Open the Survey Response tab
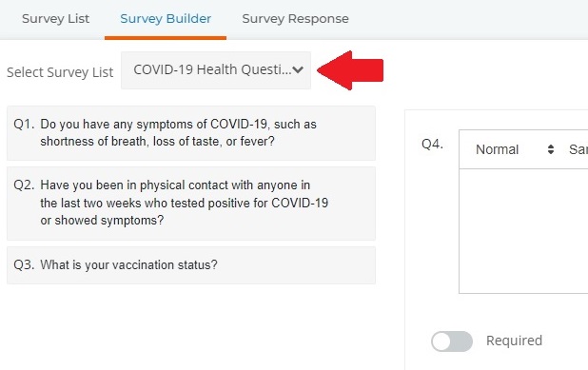The width and height of the screenshot is (588, 370). point(295,19)
